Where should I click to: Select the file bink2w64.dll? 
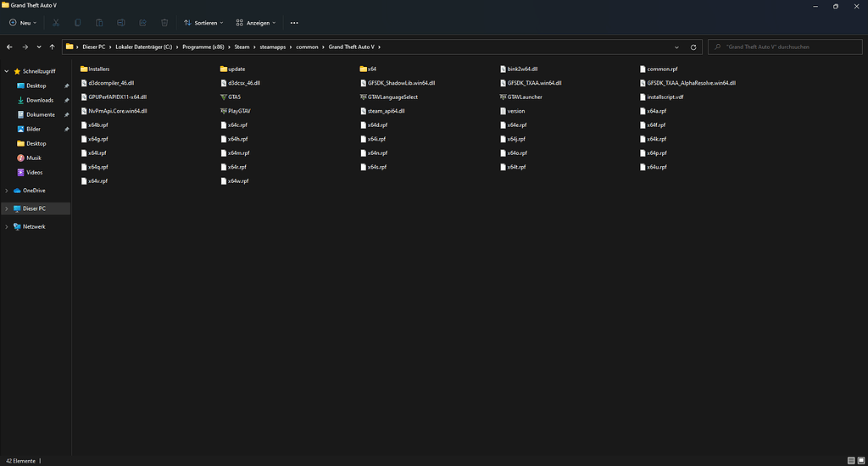click(519, 69)
